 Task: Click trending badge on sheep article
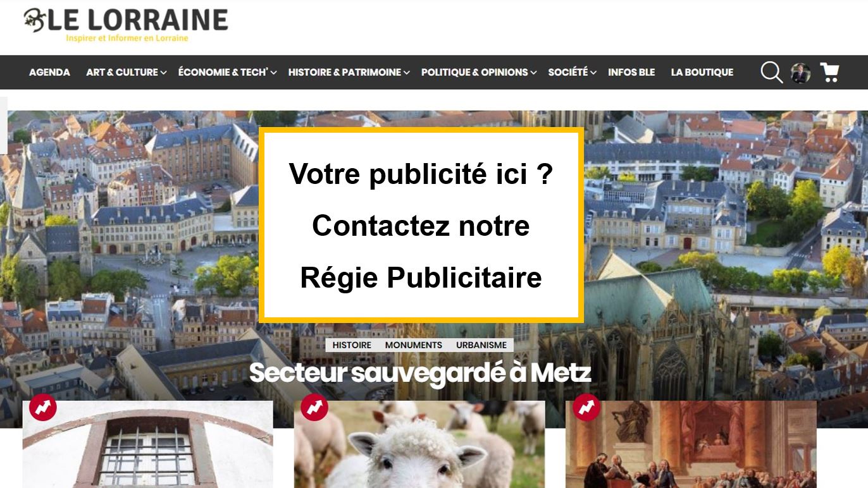314,407
